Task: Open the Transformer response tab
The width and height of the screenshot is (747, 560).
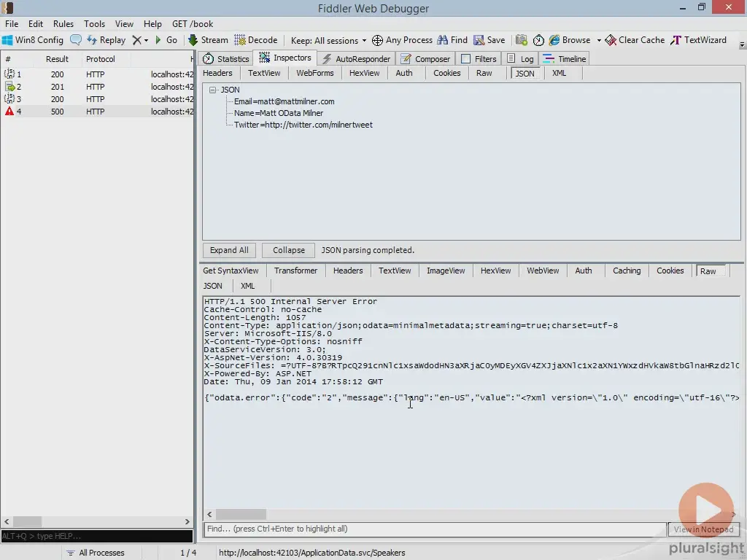Action: point(295,271)
